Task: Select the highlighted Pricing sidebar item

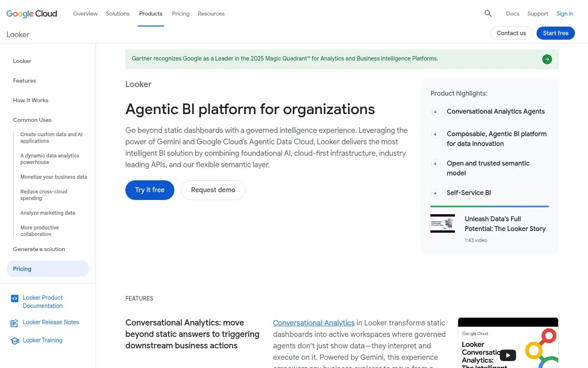Action: click(48, 269)
